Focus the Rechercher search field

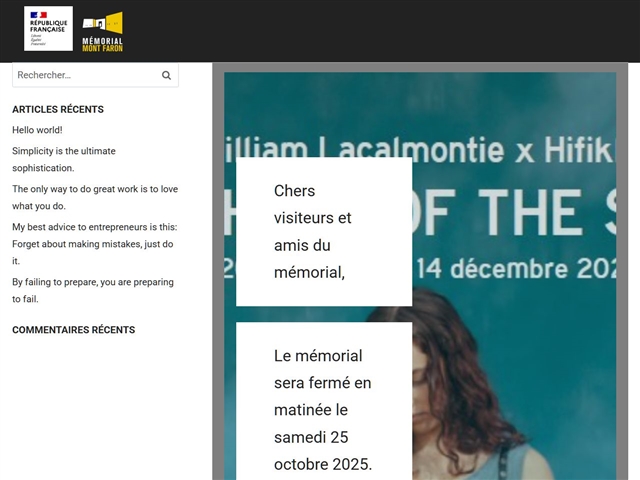click(85, 75)
